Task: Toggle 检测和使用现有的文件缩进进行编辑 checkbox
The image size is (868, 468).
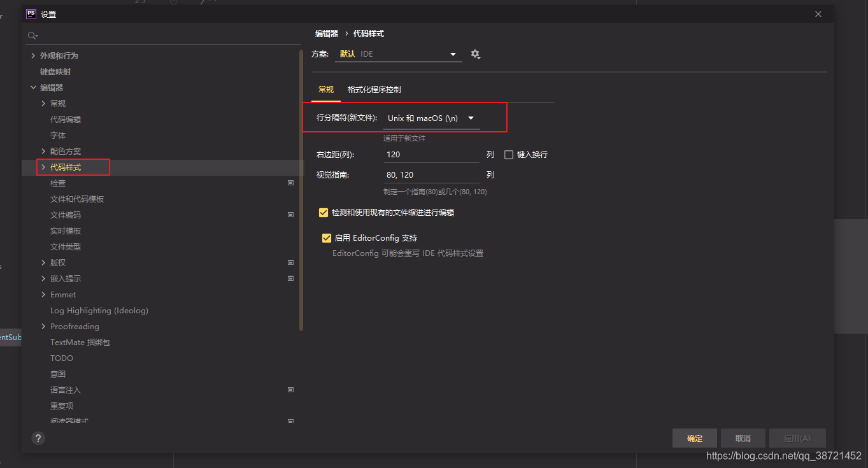Action: (x=324, y=213)
